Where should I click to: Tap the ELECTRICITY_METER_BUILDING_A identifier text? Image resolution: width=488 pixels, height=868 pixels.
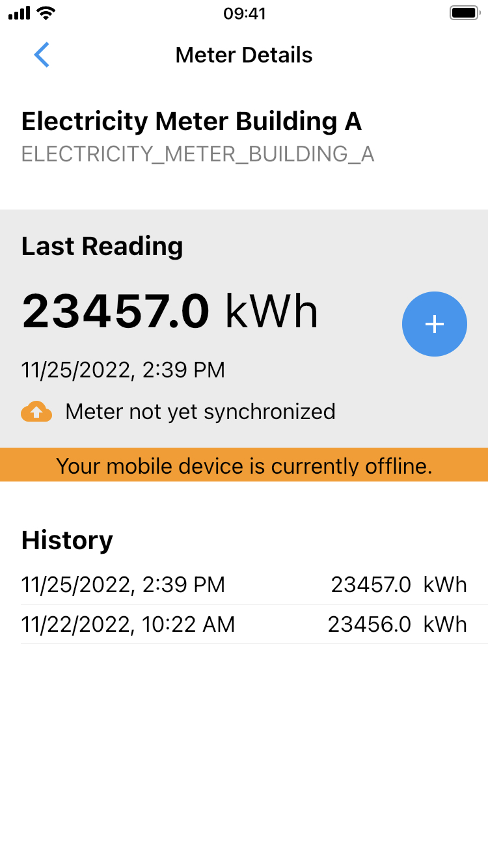(198, 154)
